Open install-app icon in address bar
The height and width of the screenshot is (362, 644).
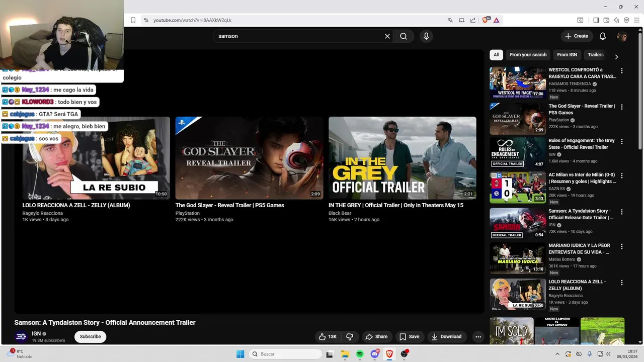point(461,20)
